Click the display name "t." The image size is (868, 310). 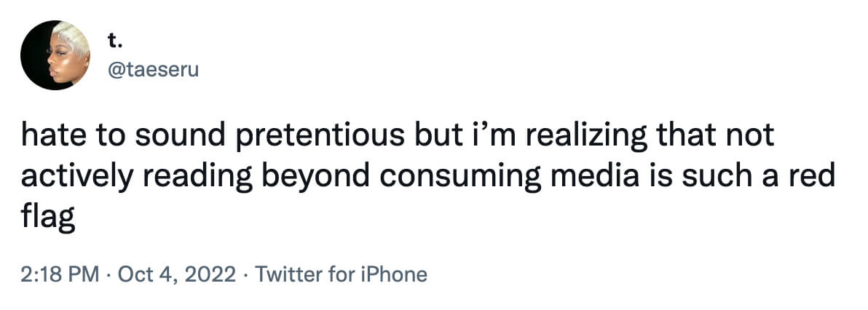[x=114, y=42]
